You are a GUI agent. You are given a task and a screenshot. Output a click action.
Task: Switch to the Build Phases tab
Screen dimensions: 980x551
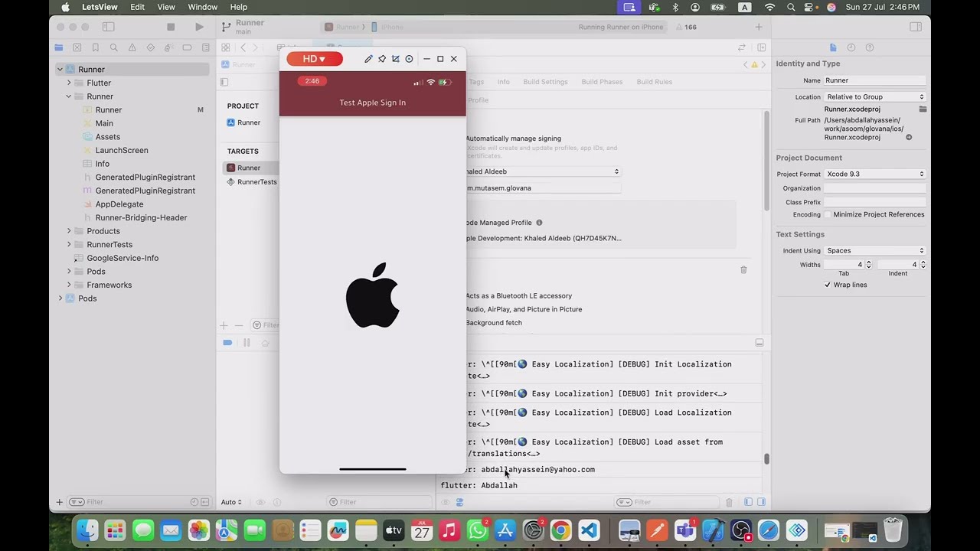[x=602, y=82]
